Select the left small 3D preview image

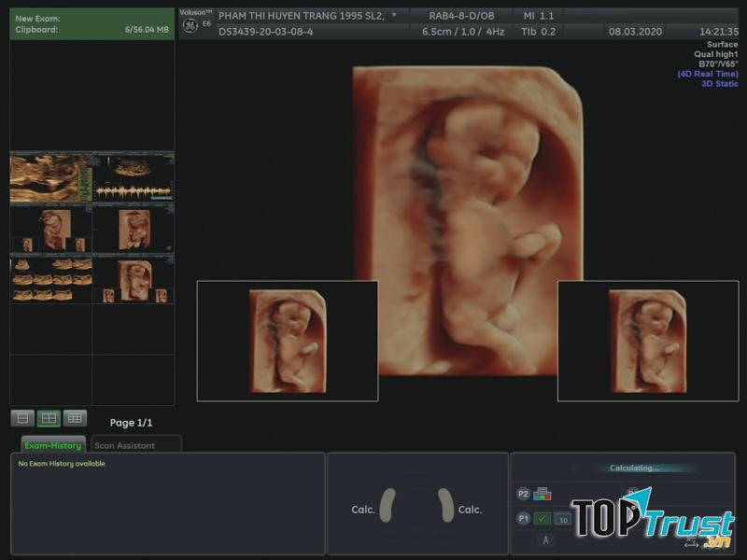[x=287, y=341]
